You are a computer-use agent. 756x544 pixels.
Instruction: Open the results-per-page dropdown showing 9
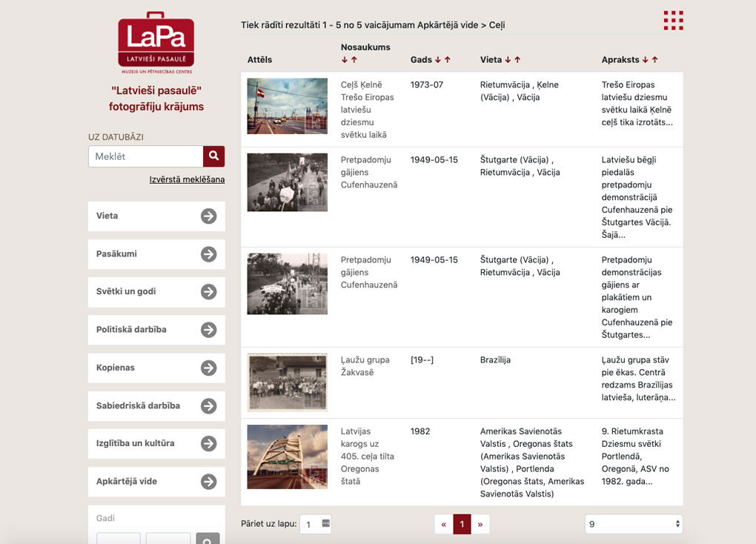coord(634,524)
